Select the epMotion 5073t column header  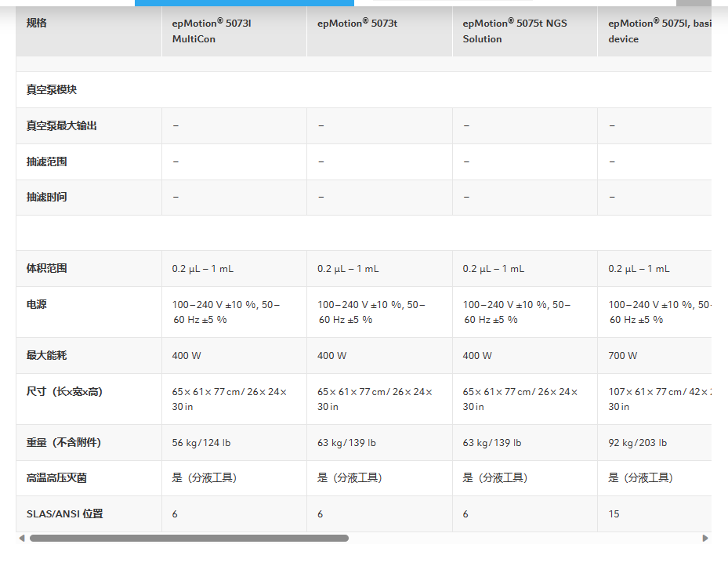tap(357, 24)
